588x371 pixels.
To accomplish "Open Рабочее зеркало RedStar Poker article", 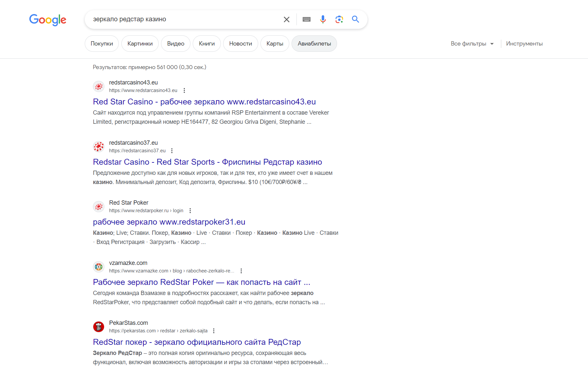I will [x=202, y=282].
